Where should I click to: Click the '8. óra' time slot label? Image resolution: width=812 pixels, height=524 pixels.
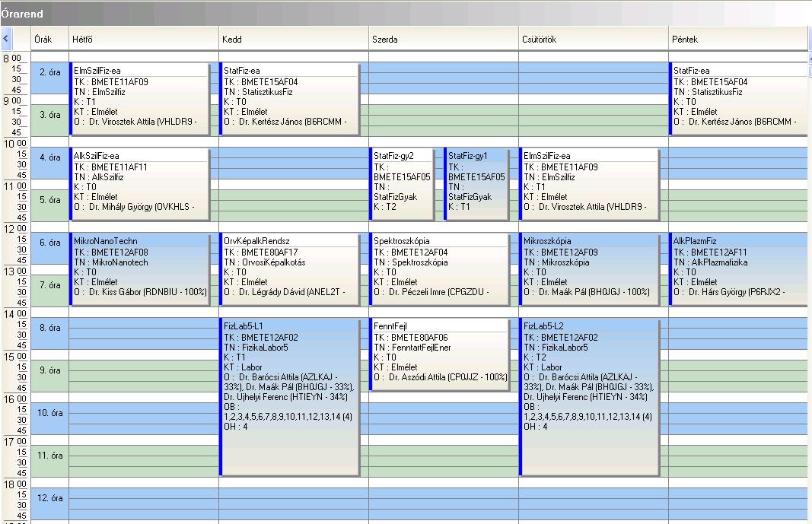[x=49, y=328]
